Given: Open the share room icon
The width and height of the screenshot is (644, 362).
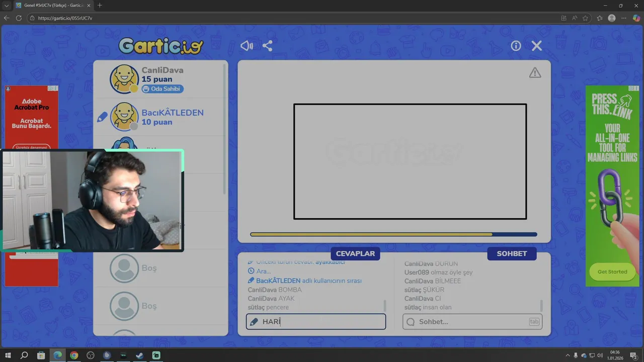Looking at the screenshot, I should click(x=268, y=46).
